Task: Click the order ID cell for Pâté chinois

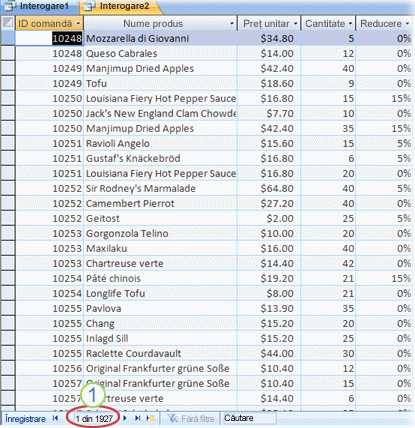Action: click(49, 278)
